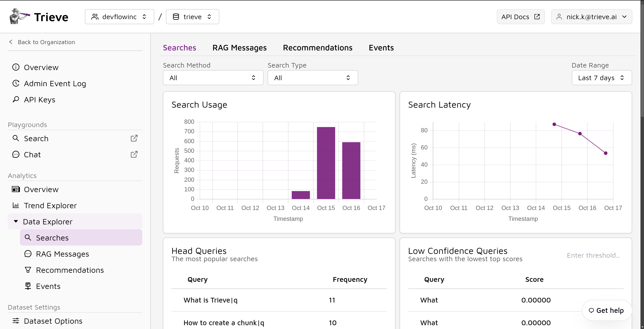Open the trieve dataset selector

coord(193,17)
